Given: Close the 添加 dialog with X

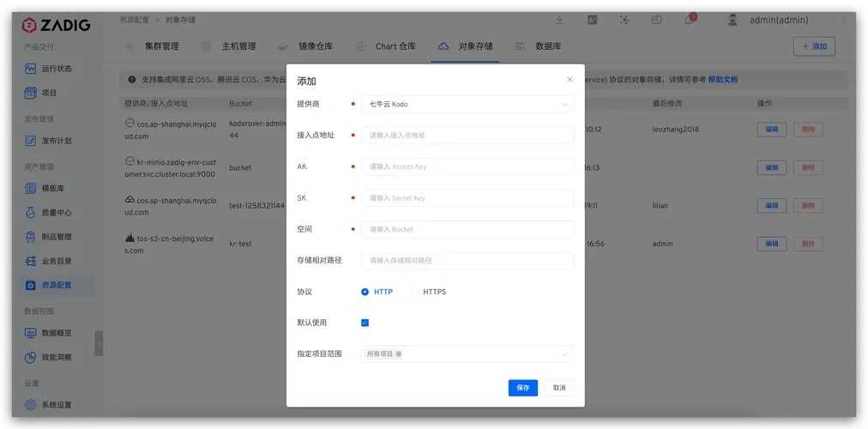Looking at the screenshot, I should (570, 80).
